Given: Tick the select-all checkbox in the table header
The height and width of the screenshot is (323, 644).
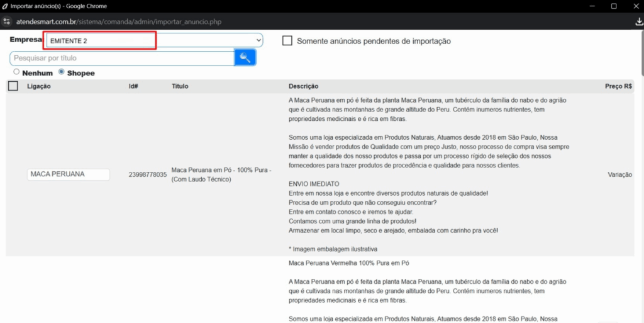Looking at the screenshot, I should tap(13, 86).
